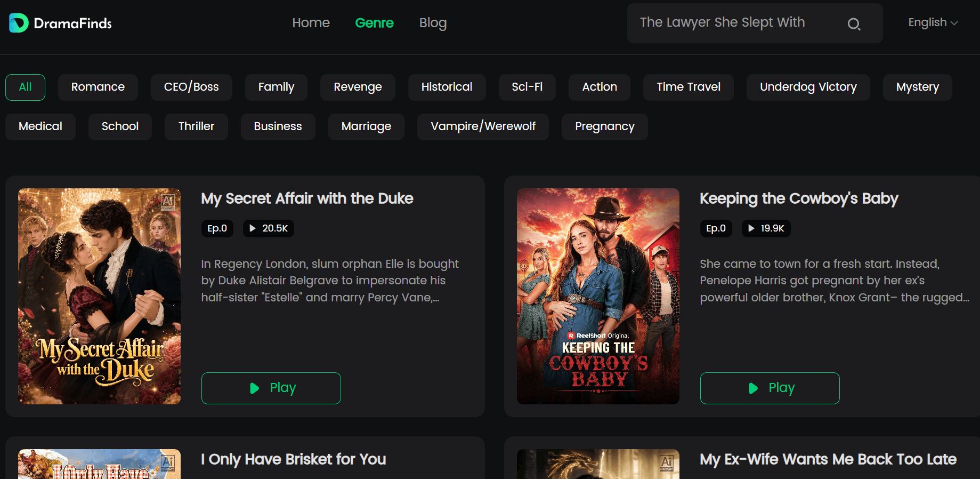Click Ep.0 badge under Duke title
Image resolution: width=980 pixels, height=479 pixels.
(x=217, y=228)
